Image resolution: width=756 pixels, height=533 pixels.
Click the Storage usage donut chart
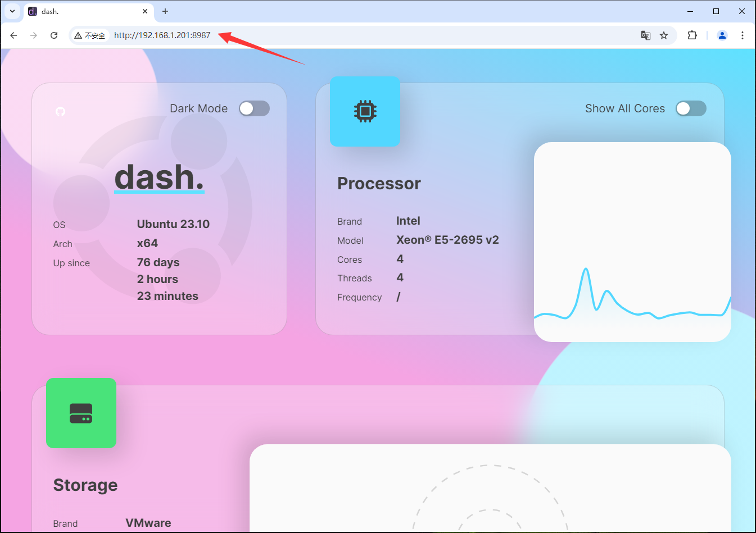click(490, 497)
